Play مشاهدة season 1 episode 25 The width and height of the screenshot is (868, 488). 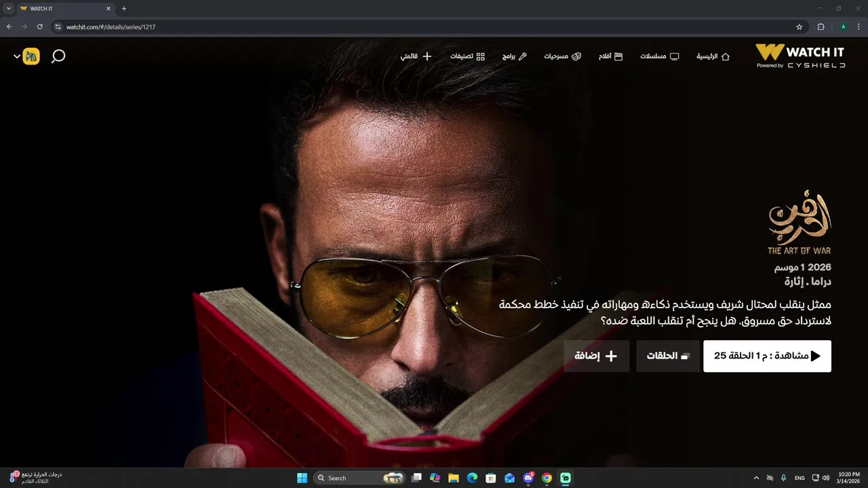point(767,356)
